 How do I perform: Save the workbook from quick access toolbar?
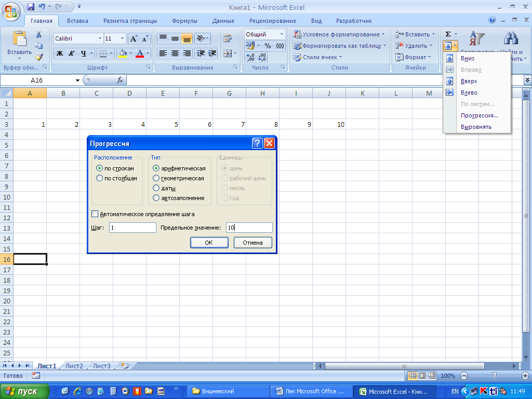pyautogui.click(x=31, y=7)
